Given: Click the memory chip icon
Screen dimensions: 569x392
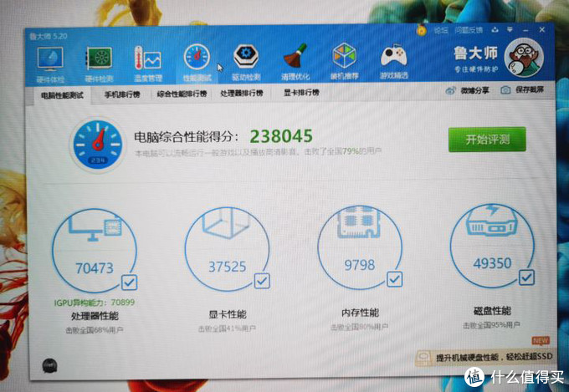Looking at the screenshot, I should pos(358,222).
